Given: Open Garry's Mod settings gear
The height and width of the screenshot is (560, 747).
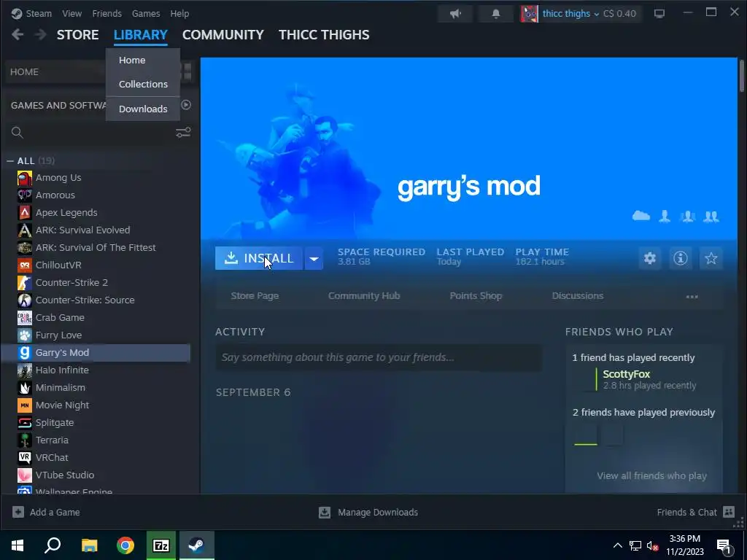Looking at the screenshot, I should pos(650,258).
